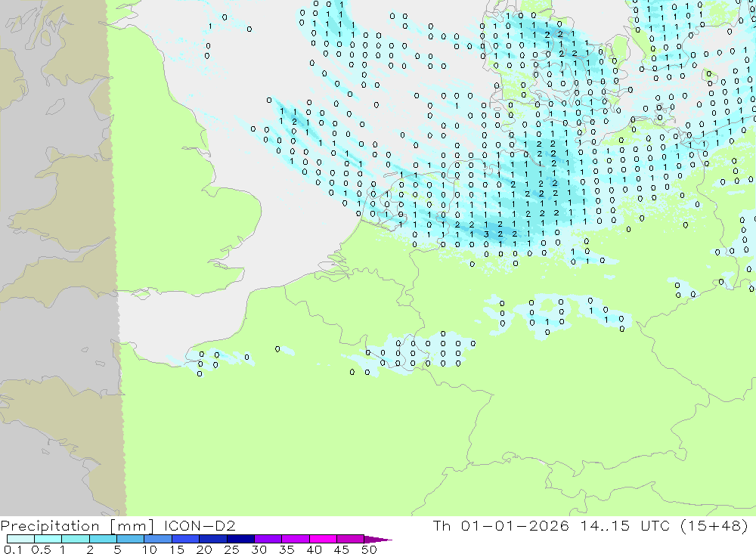The width and height of the screenshot is (756, 554).
Task: Click the 25–30 mm navy legend swatch
Action: point(240,539)
